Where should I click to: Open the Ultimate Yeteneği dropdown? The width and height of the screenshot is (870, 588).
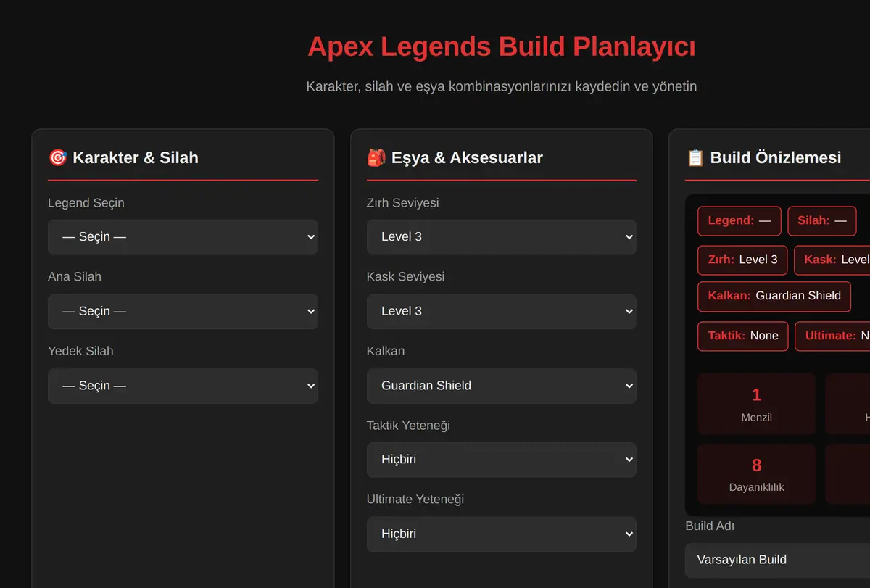pos(501,534)
